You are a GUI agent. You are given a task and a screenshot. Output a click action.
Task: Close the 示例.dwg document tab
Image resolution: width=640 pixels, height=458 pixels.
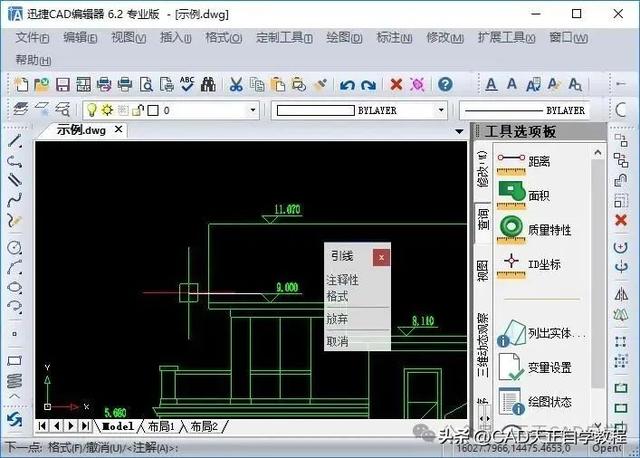click(118, 129)
